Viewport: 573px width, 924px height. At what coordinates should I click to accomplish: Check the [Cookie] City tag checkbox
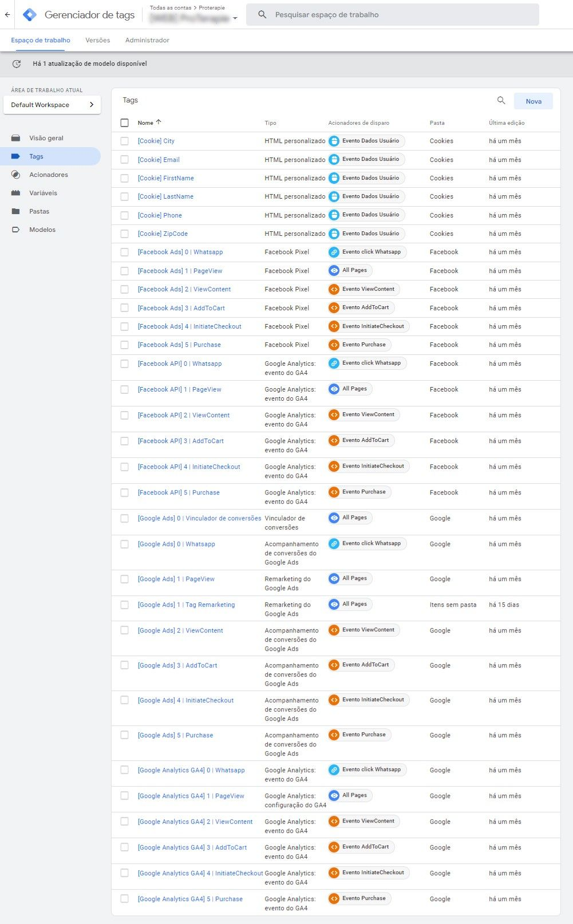(x=125, y=141)
